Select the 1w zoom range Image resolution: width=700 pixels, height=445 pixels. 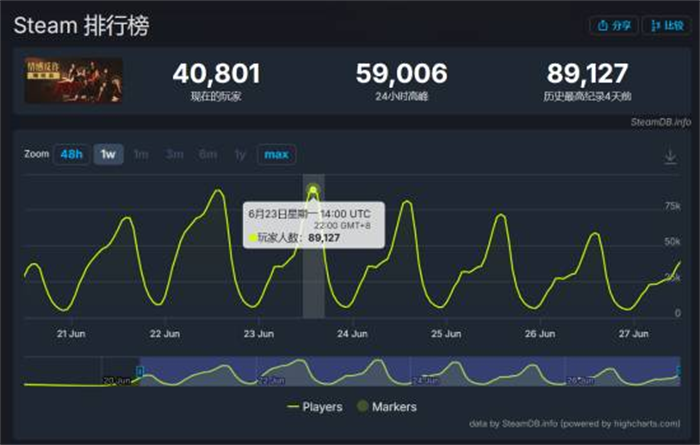tap(108, 154)
